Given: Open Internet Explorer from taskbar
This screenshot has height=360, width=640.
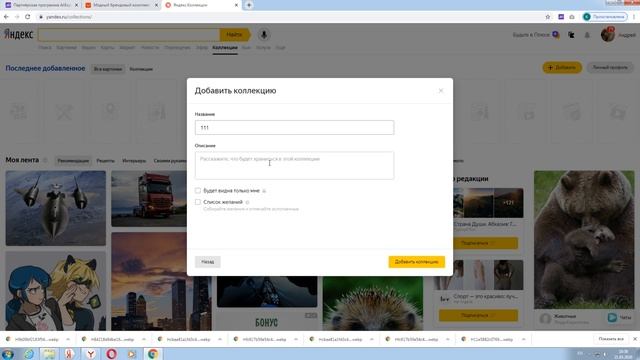Looking at the screenshot, I should (29, 354).
